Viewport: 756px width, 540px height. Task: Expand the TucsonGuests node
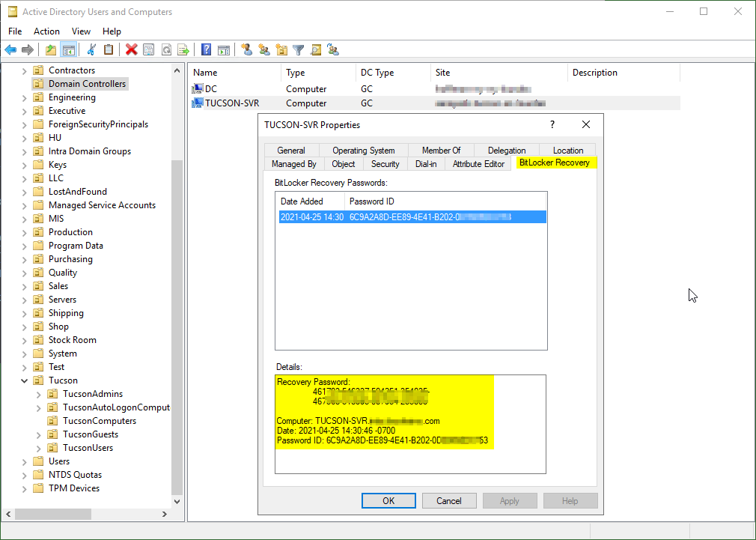(x=39, y=434)
